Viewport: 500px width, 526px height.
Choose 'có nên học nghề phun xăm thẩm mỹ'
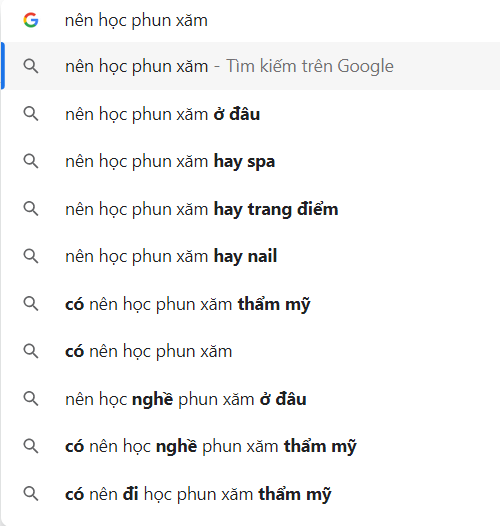pos(251,446)
